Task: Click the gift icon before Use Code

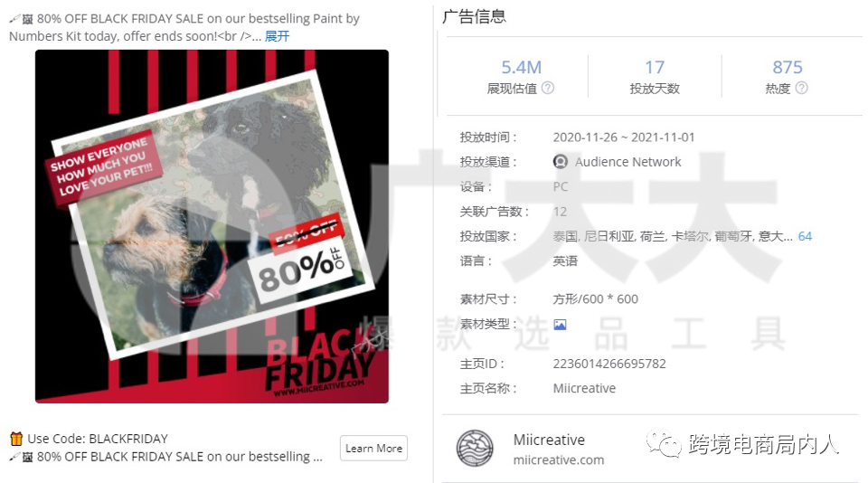Action: [x=16, y=439]
